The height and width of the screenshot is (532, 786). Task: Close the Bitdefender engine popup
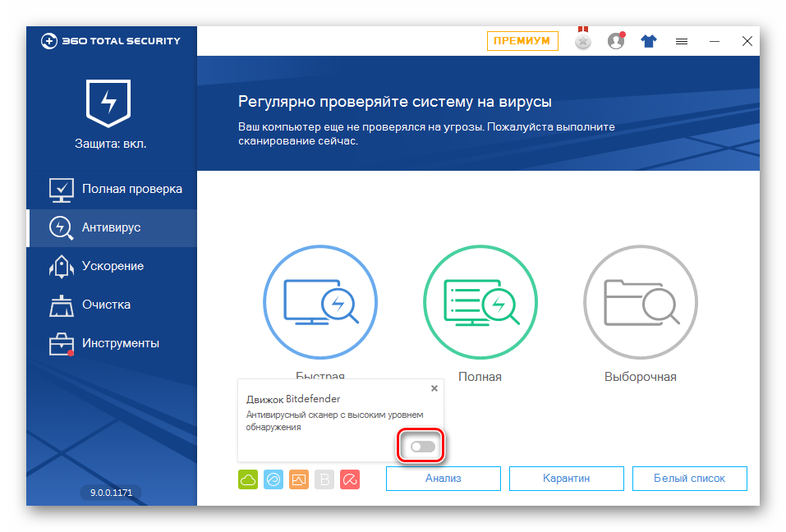[434, 388]
